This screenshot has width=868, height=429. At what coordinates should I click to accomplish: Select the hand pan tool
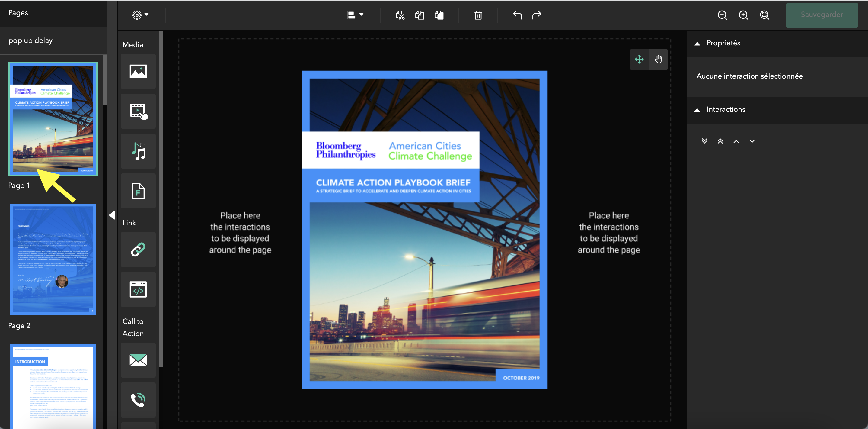click(x=658, y=59)
